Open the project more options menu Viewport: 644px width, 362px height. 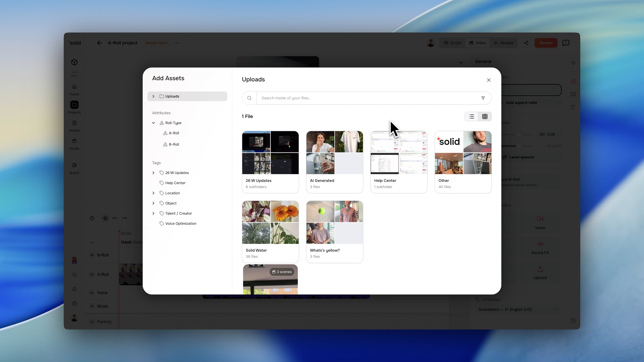[x=177, y=43]
